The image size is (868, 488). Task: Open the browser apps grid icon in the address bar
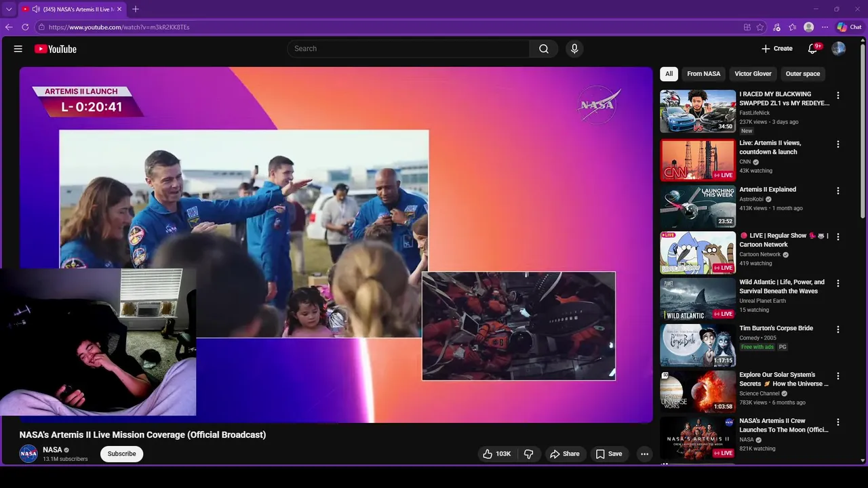(747, 27)
